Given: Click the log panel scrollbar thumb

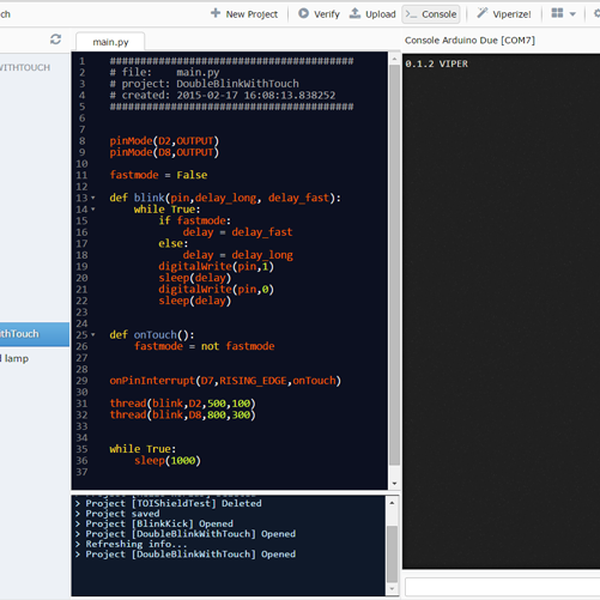Looking at the screenshot, I should [x=392, y=554].
